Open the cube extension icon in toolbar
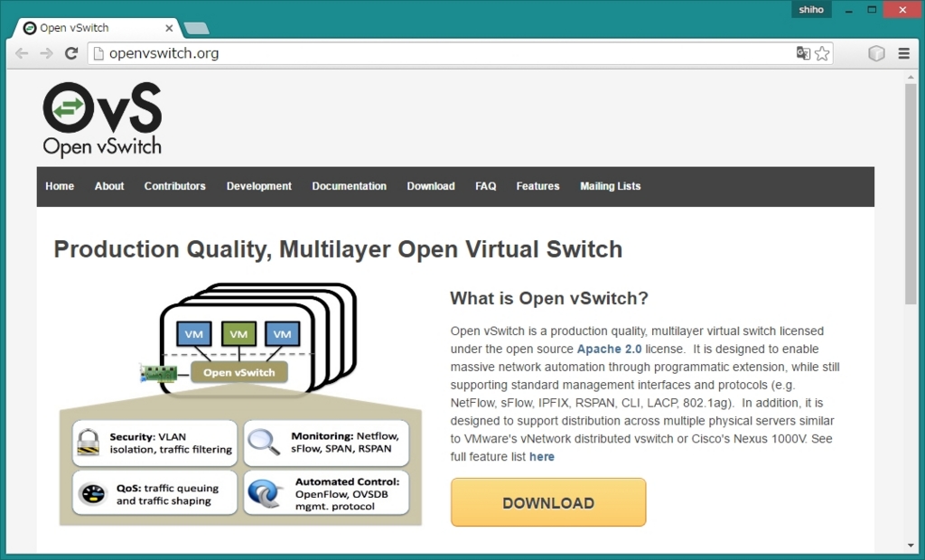The height and width of the screenshot is (560, 925). point(876,53)
